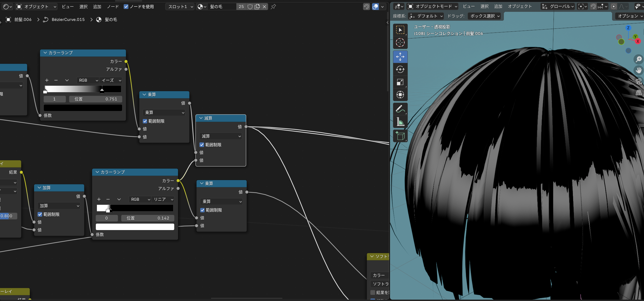Open the オブジェクトモード mode dropdown

(432, 6)
